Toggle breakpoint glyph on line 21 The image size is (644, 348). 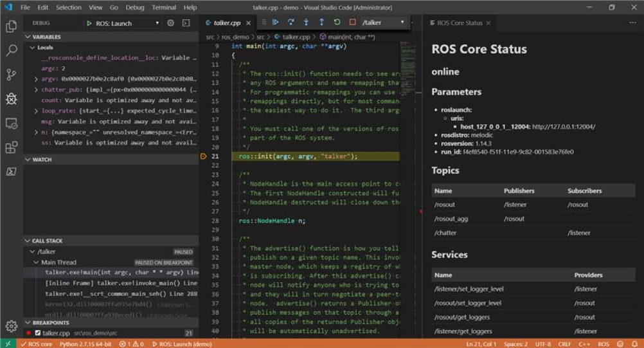[x=203, y=156]
